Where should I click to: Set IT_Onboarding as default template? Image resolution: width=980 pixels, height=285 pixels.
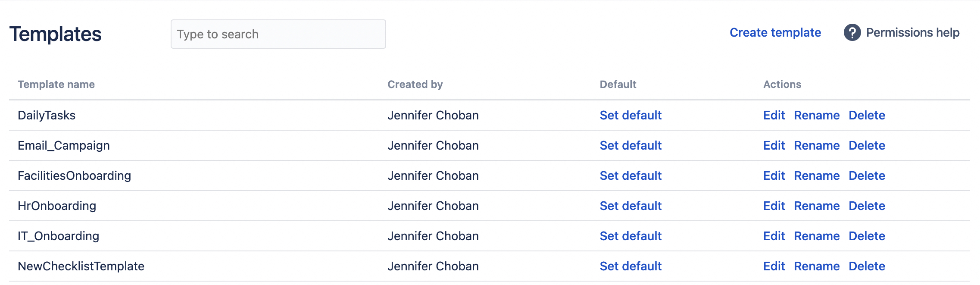pos(630,236)
